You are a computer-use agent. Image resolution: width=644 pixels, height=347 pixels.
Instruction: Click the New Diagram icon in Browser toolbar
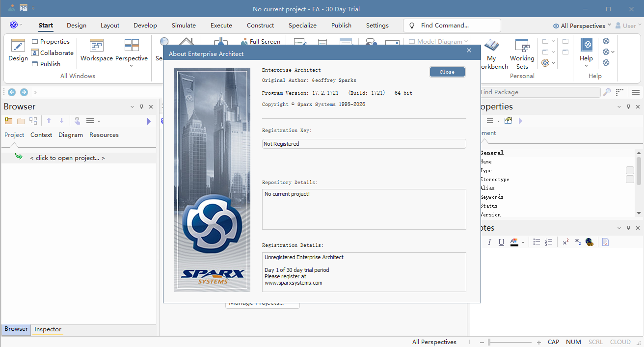point(33,121)
